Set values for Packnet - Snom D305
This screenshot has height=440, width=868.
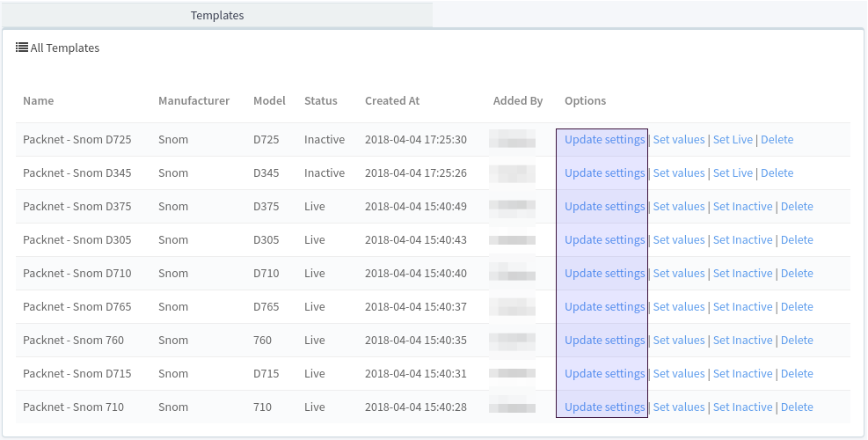pyautogui.click(x=679, y=240)
